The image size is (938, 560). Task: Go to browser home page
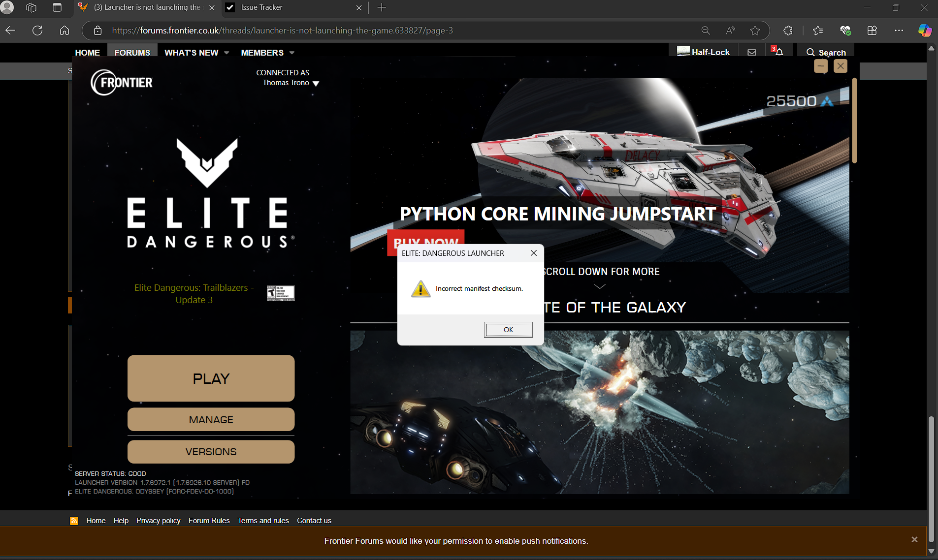(x=65, y=31)
